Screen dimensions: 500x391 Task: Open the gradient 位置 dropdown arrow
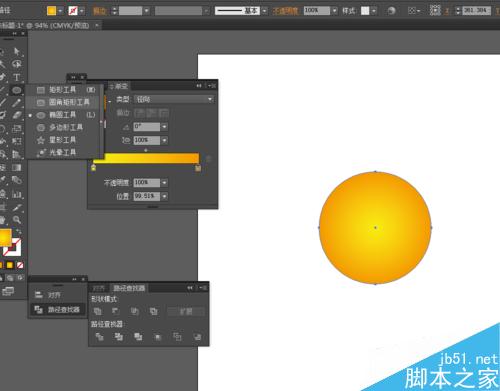(164, 196)
